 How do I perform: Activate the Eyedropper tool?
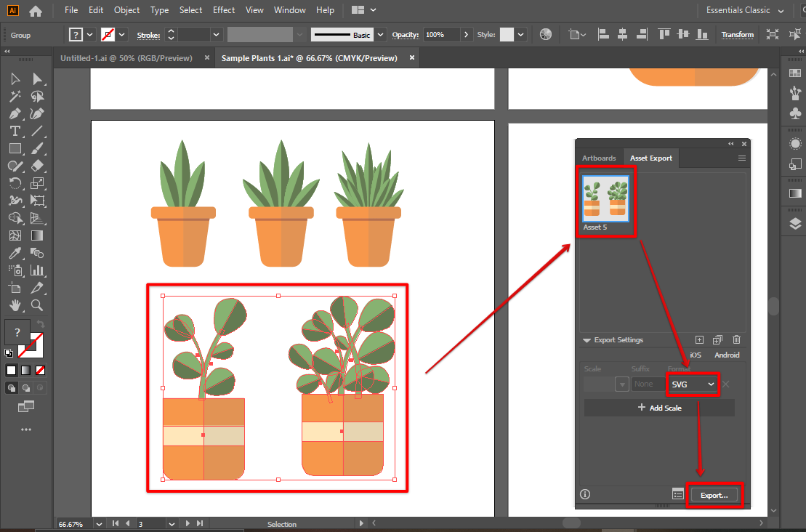click(x=15, y=253)
